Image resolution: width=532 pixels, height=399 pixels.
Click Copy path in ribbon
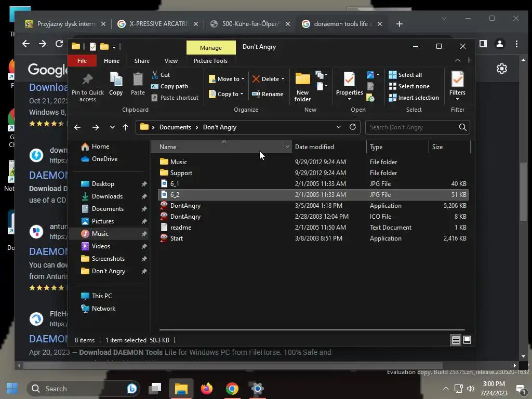pyautogui.click(x=169, y=86)
